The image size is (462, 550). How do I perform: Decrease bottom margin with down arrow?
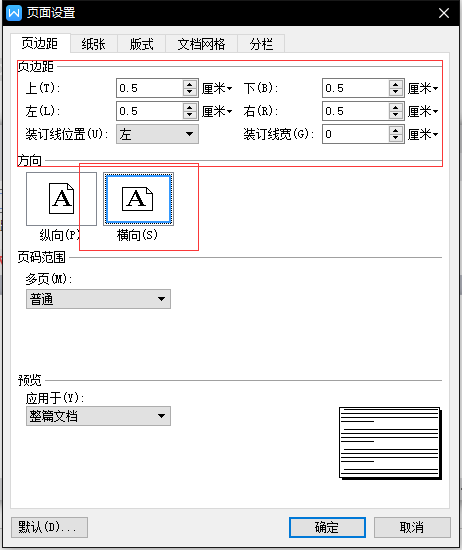pos(396,92)
